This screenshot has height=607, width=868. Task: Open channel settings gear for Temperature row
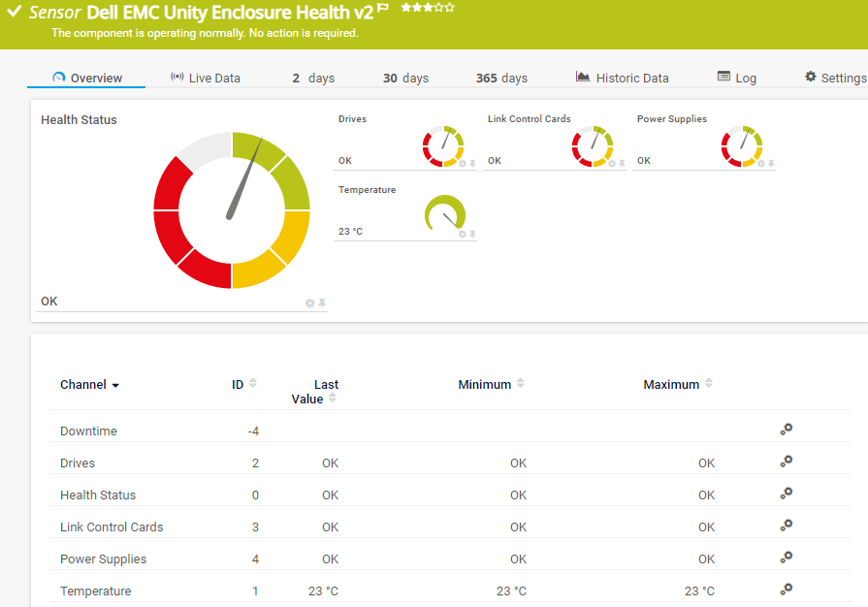pos(787,591)
